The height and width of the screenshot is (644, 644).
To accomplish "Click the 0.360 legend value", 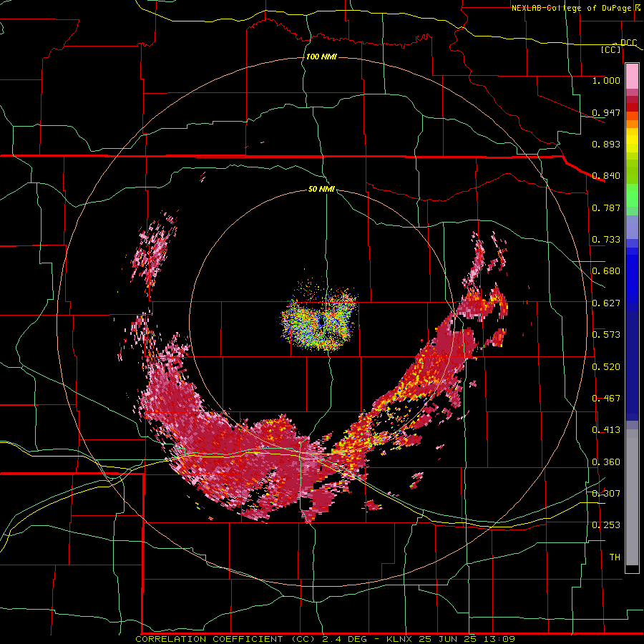I will [x=606, y=462].
